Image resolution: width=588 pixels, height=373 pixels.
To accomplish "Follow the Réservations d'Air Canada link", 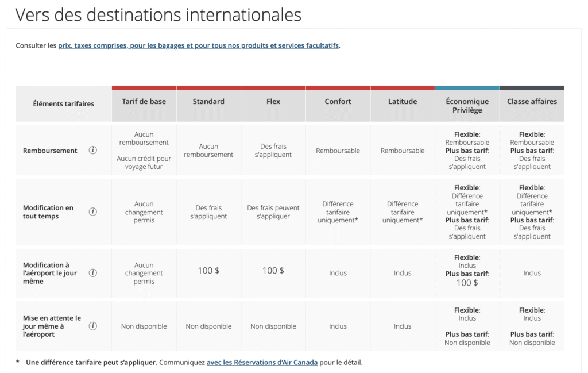I will click(262, 363).
